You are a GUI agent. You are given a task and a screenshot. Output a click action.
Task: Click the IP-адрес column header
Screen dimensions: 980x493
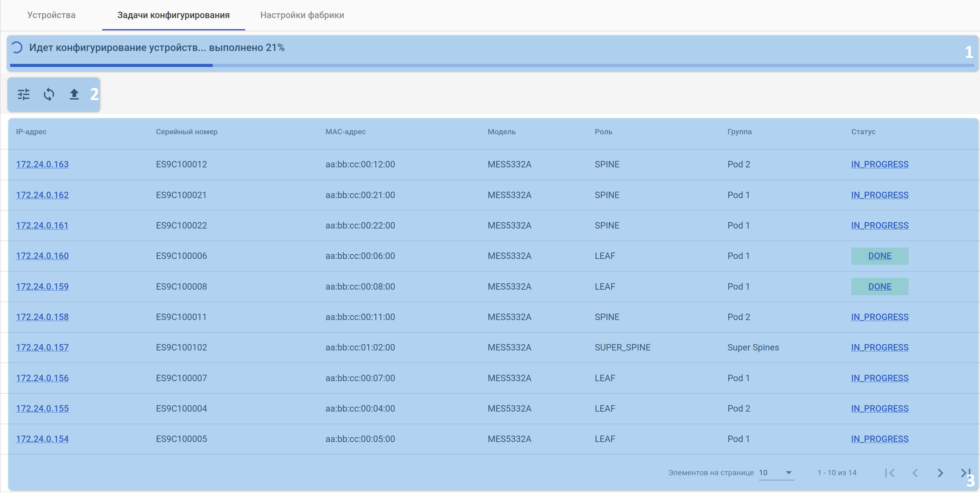click(x=31, y=132)
